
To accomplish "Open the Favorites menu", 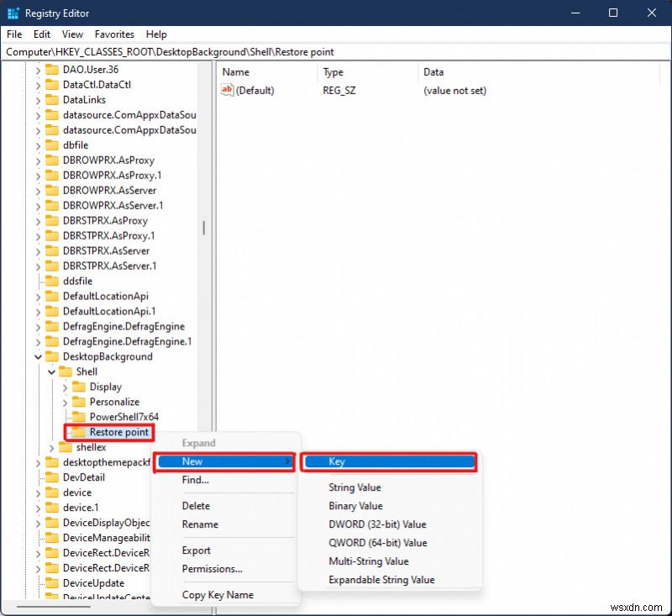I will tap(114, 34).
